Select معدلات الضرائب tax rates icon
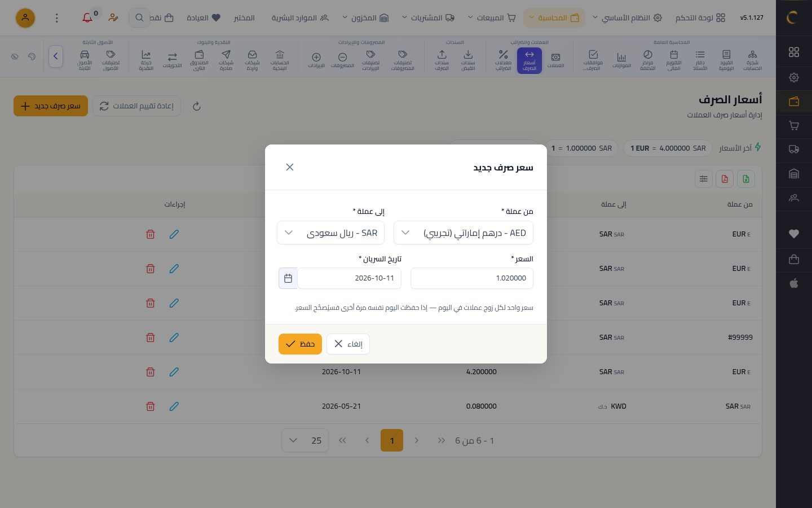This screenshot has width=812, height=508. point(503,60)
